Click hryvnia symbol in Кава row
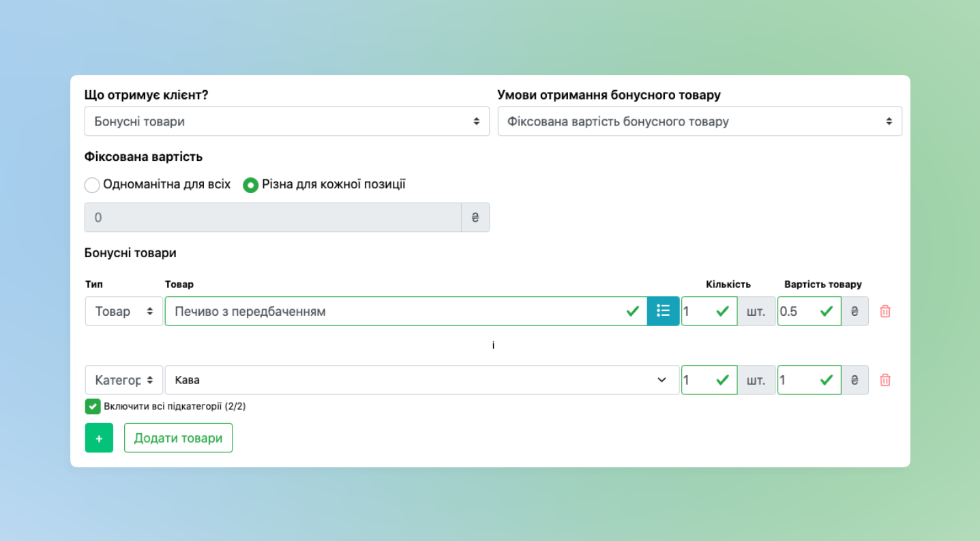Viewport: 980px width, 541px height. [x=855, y=380]
